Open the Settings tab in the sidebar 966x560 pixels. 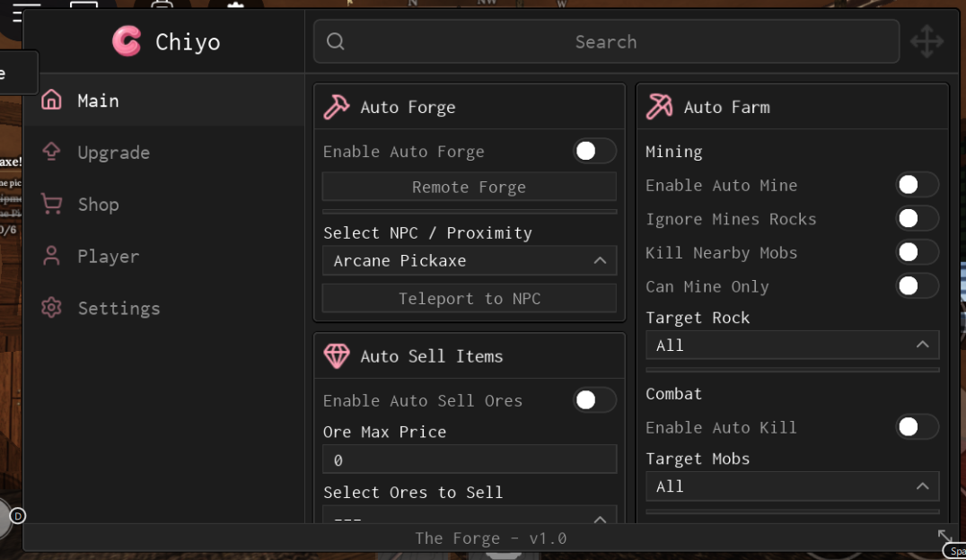point(118,308)
